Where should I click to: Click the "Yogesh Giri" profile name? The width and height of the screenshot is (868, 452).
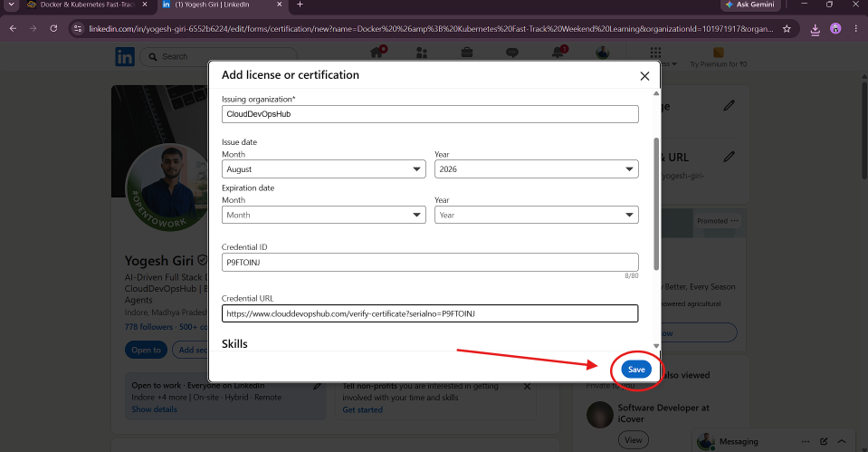(159, 261)
